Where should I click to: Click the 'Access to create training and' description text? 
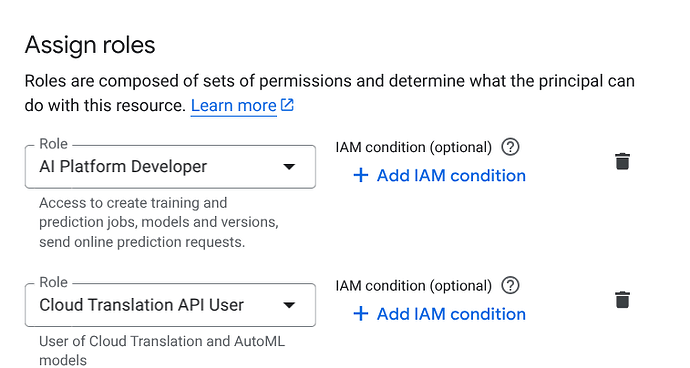[x=133, y=203]
